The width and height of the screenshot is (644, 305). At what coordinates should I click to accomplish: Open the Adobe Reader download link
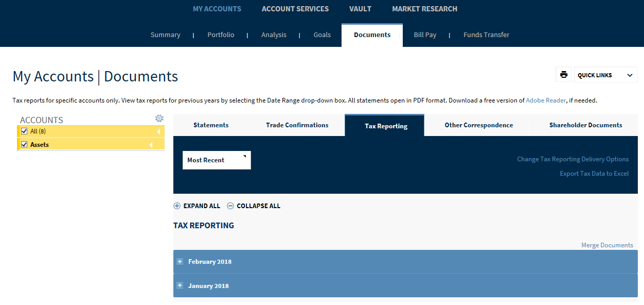click(x=545, y=100)
